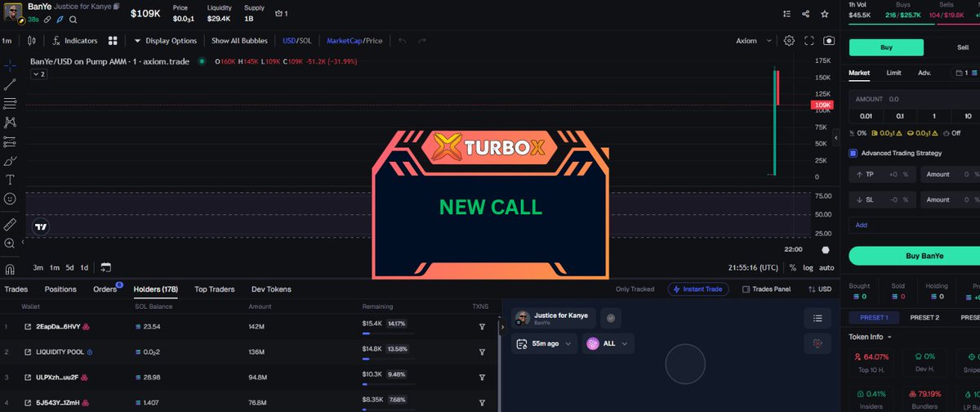Switch currency with USD toggle
Screen dimensions: 980x412
[819, 289]
